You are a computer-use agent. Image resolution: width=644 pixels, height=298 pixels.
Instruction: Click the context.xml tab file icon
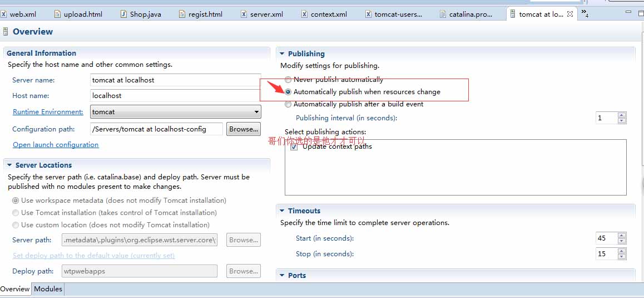coord(304,14)
